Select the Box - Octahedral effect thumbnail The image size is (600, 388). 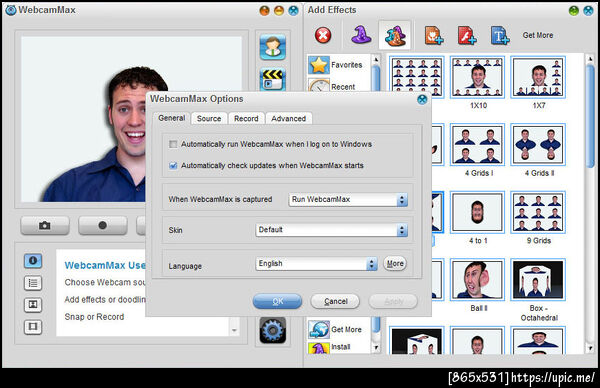coord(538,280)
